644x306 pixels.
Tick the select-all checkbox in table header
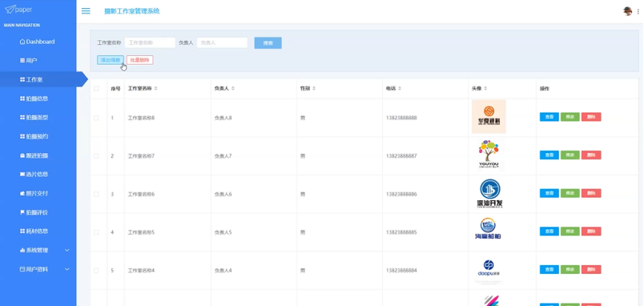pyautogui.click(x=96, y=89)
